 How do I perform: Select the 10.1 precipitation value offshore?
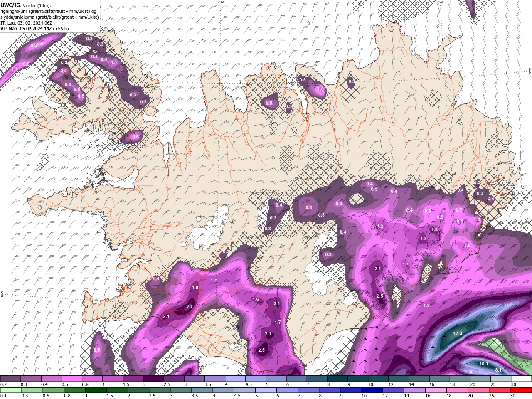pos(484,364)
